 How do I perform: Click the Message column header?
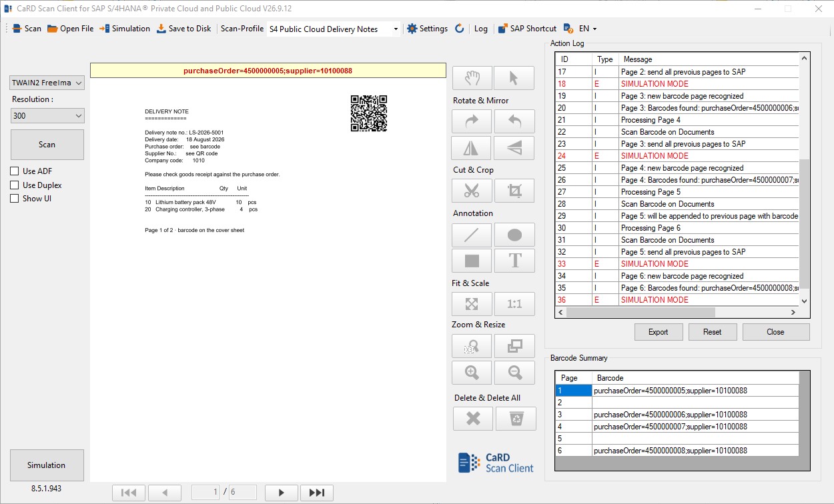708,59
